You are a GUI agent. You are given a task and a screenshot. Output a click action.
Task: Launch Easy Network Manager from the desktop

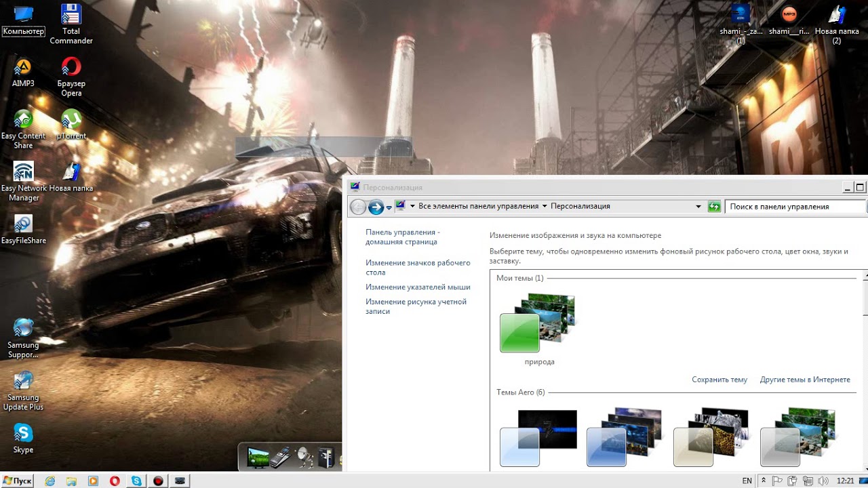coord(24,181)
